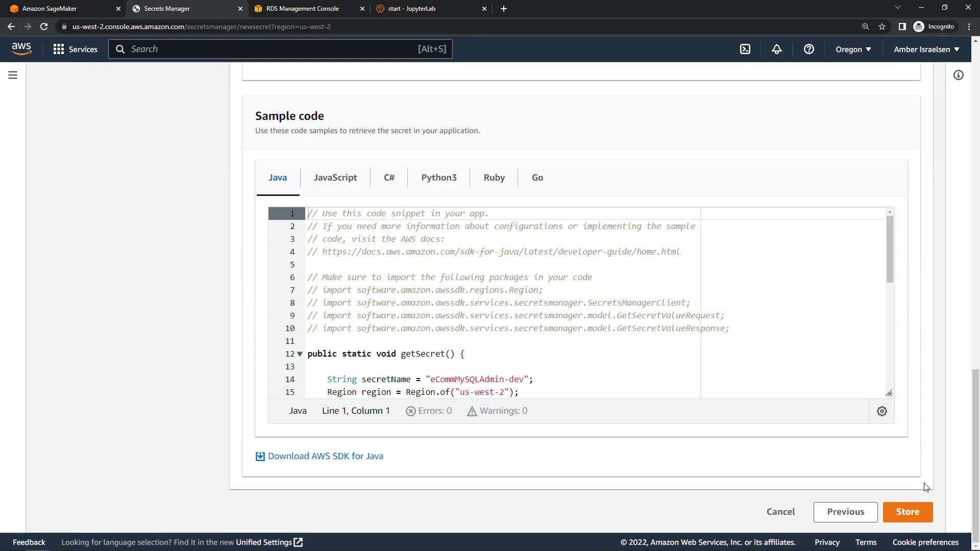Screen dimensions: 980x551
Task: Open the hamburger side navigation menu
Action: [x=13, y=75]
